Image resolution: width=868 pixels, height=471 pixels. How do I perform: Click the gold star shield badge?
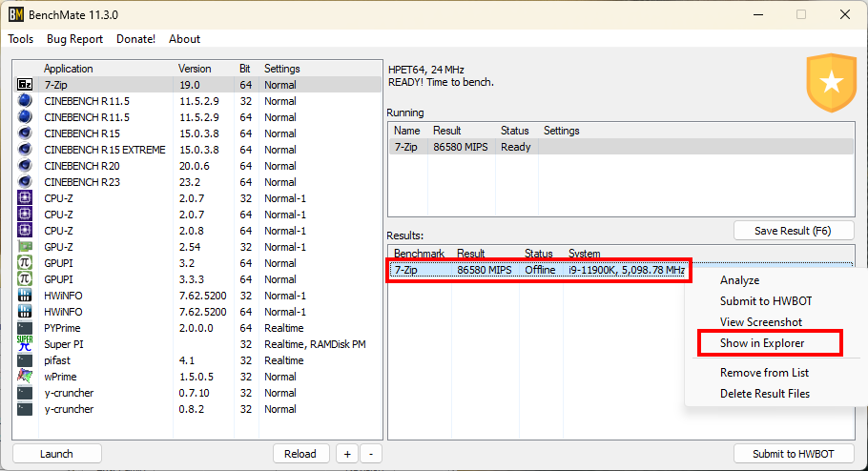[x=832, y=83]
